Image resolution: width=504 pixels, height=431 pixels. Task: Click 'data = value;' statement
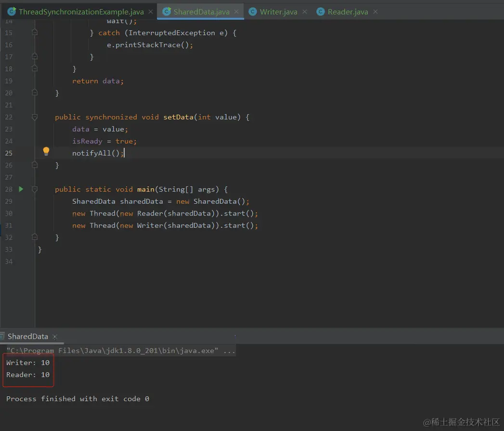(100, 129)
